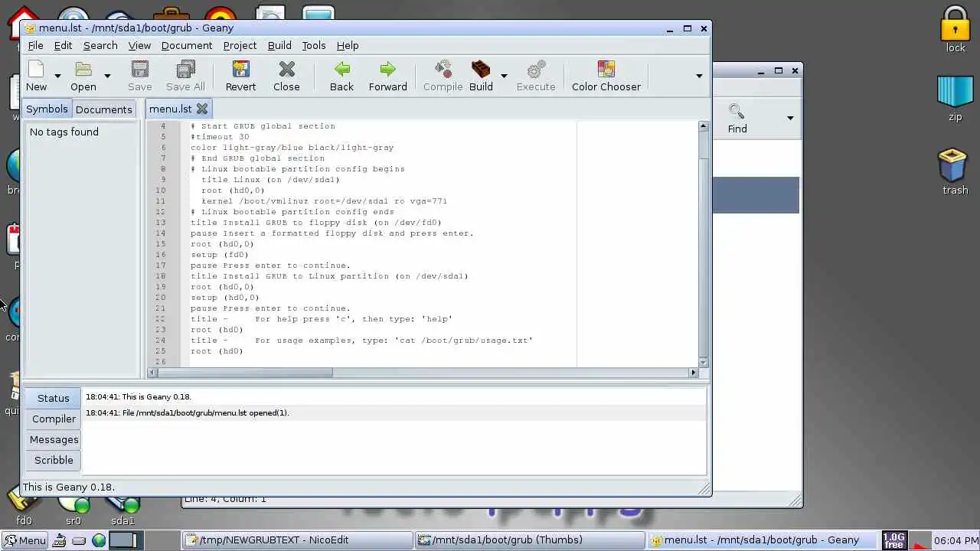Click the Execute gears icon
Image resolution: width=980 pixels, height=551 pixels.
[536, 70]
